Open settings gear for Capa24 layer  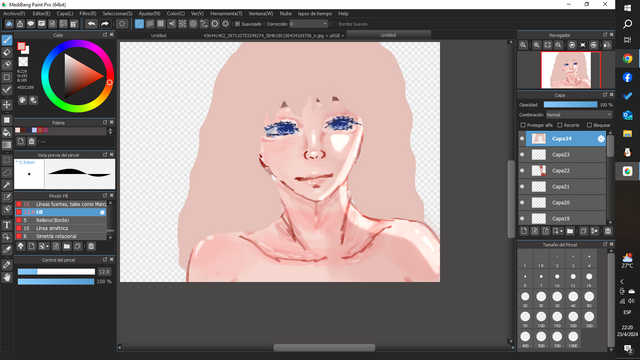(x=601, y=139)
